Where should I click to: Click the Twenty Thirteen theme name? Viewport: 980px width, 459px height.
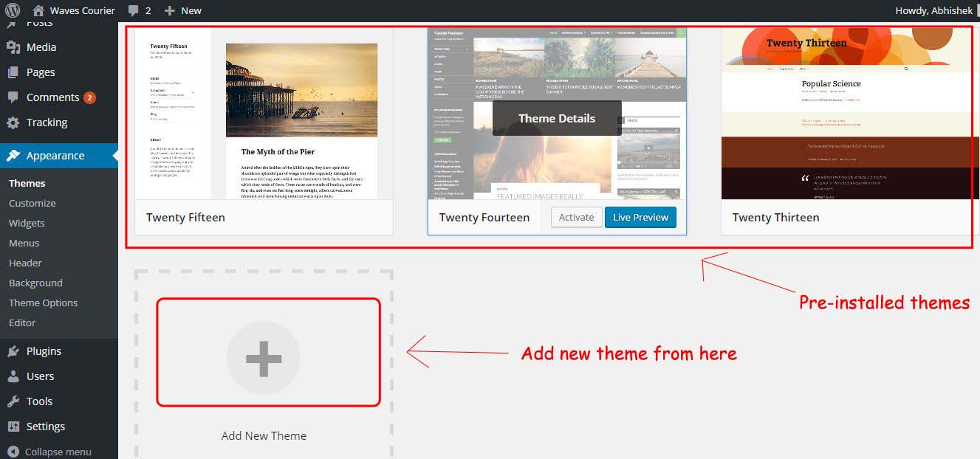coord(775,217)
